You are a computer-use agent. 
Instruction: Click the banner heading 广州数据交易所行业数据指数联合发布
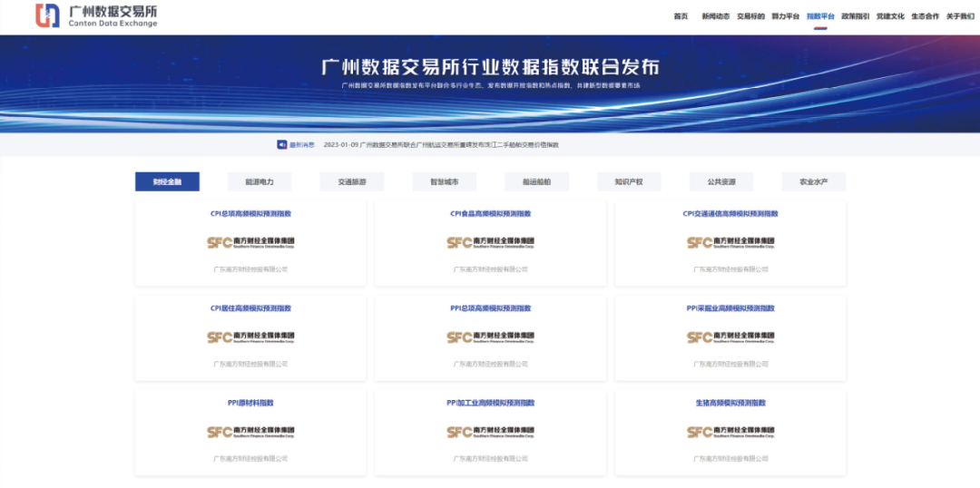tap(491, 67)
